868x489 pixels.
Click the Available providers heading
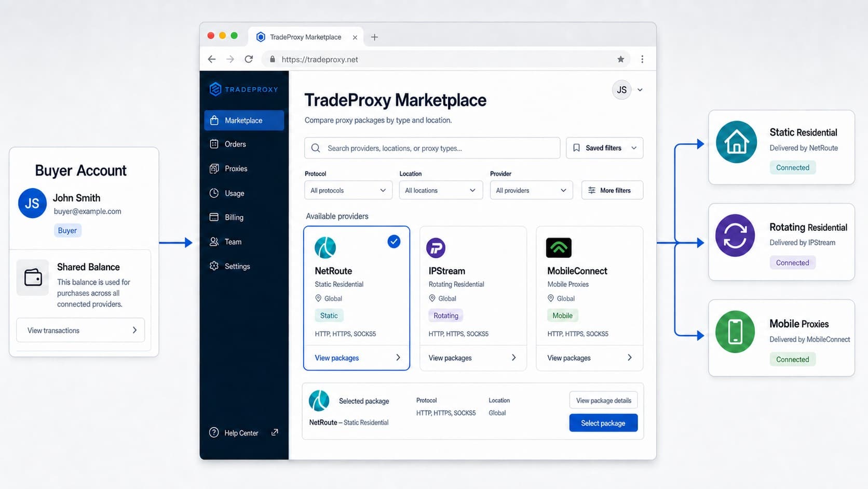tap(337, 216)
